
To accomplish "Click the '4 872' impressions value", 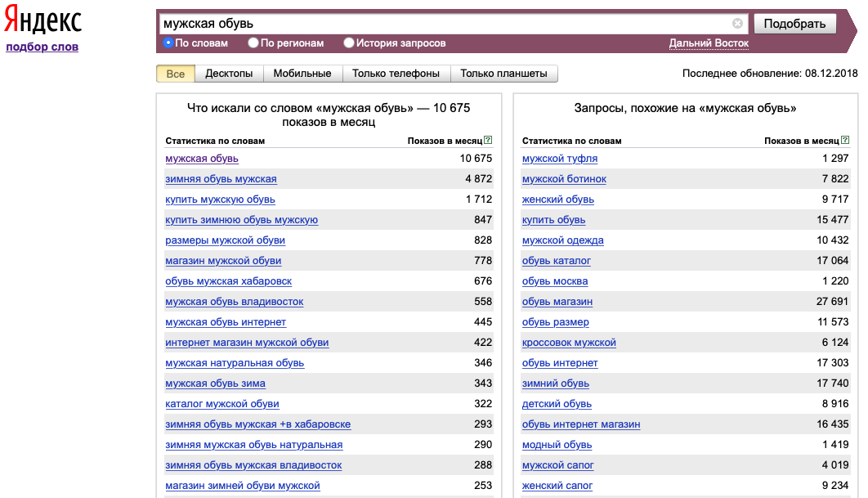I will tap(479, 179).
